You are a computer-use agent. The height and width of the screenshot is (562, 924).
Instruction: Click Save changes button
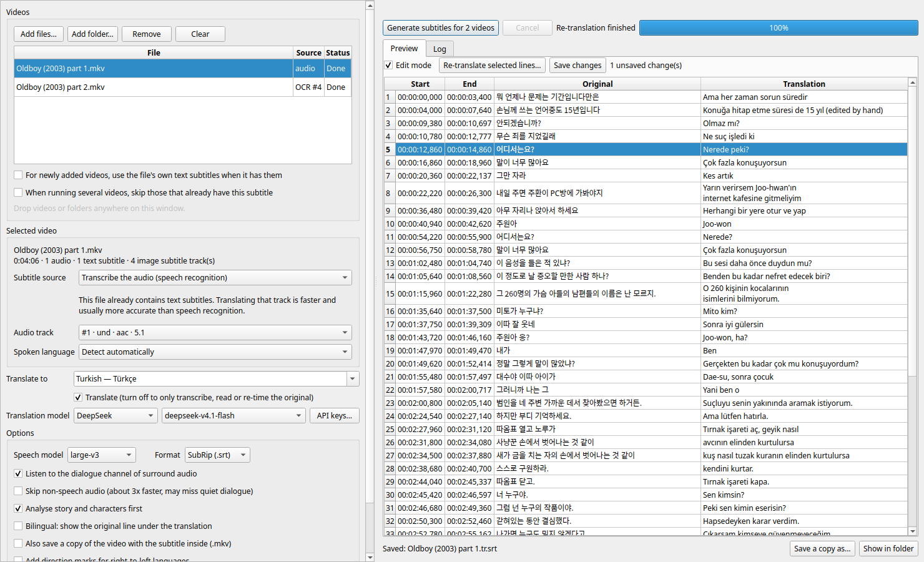577,66
